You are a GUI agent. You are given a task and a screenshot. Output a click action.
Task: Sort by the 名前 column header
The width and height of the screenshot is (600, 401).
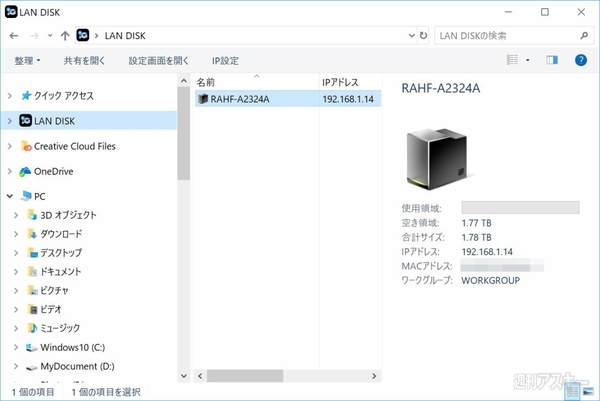click(257, 82)
